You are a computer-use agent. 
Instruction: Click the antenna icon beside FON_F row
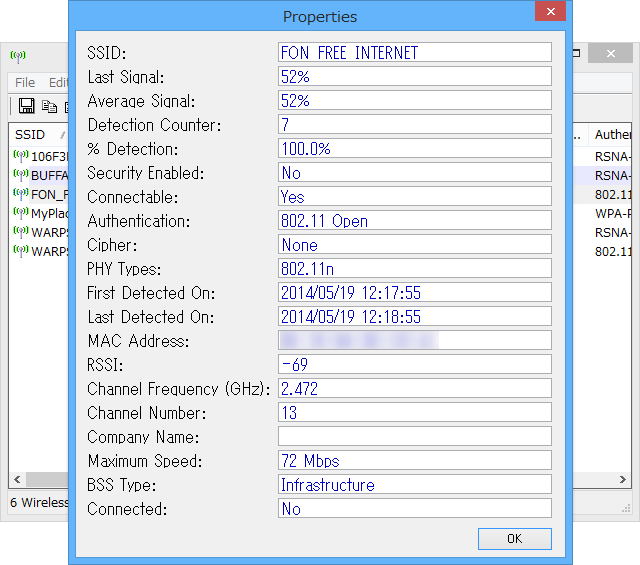tap(20, 194)
